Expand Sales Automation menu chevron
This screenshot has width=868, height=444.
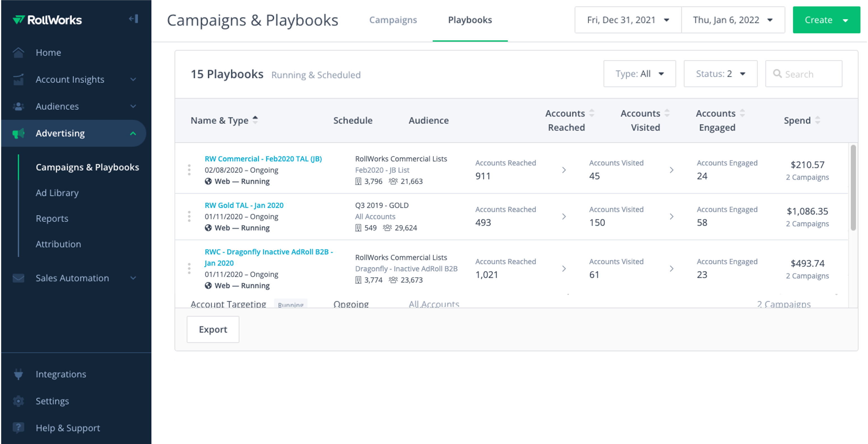pos(133,278)
